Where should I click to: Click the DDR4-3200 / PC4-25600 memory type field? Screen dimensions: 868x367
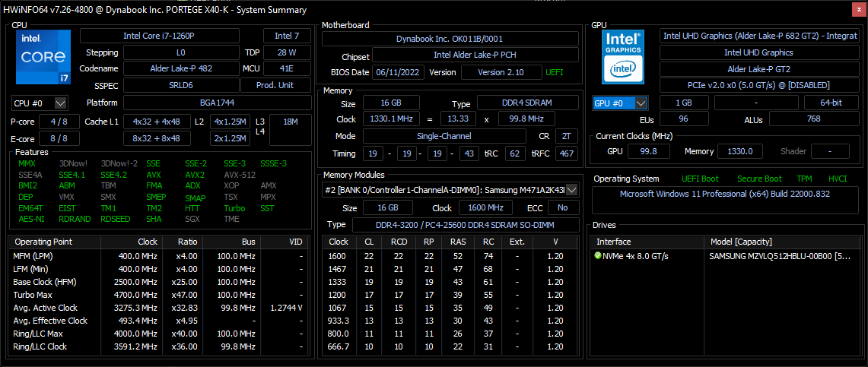[466, 225]
